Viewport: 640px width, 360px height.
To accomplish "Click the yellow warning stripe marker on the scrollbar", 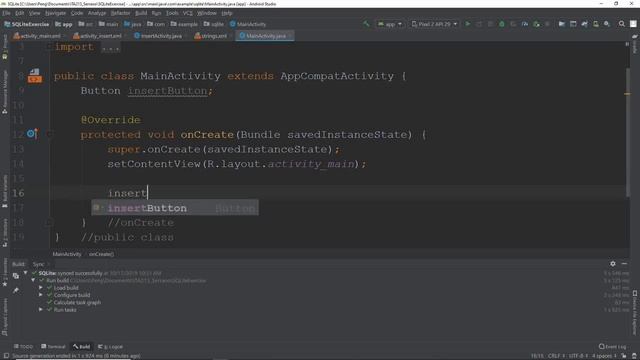I will (627, 94).
